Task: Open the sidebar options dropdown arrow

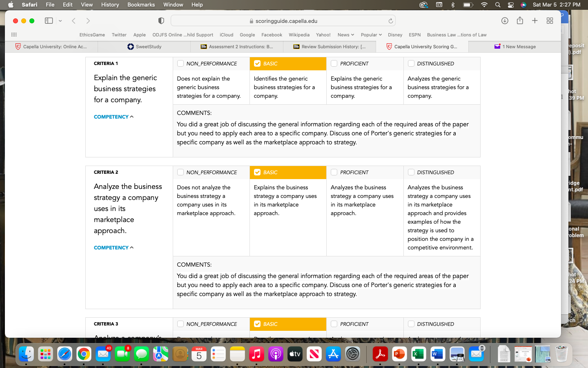Action: click(60, 21)
